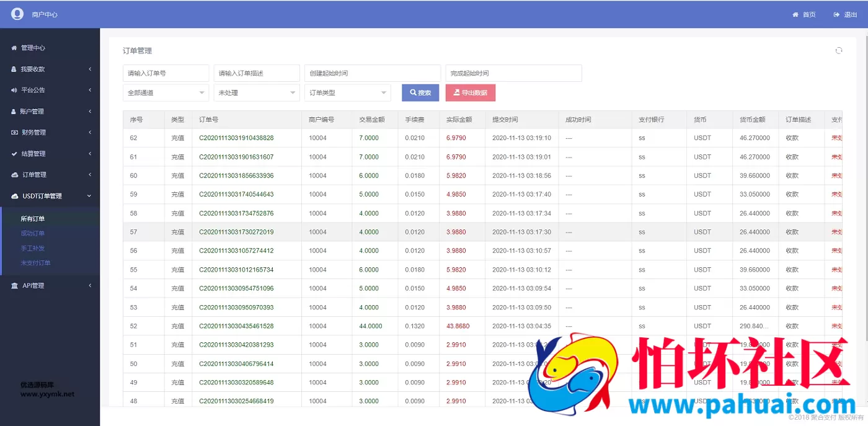Click the 平台公告 speaker icon
Screen dimensions: 868x426
[x=14, y=90]
